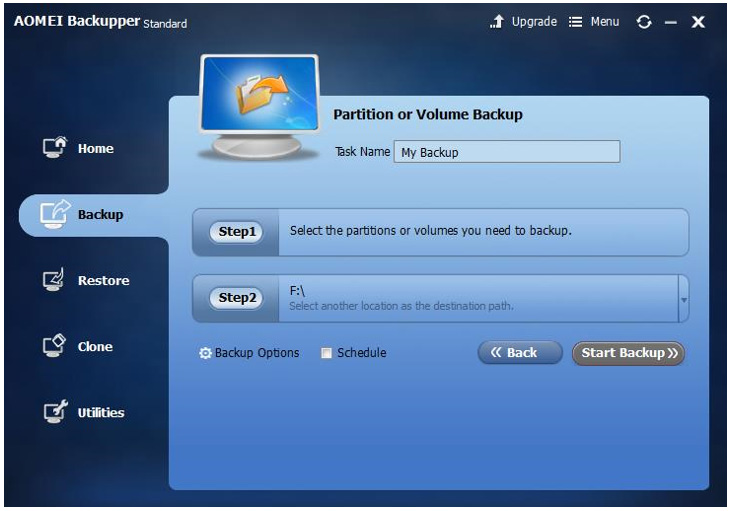Click the backup folder monitor image

(260, 106)
